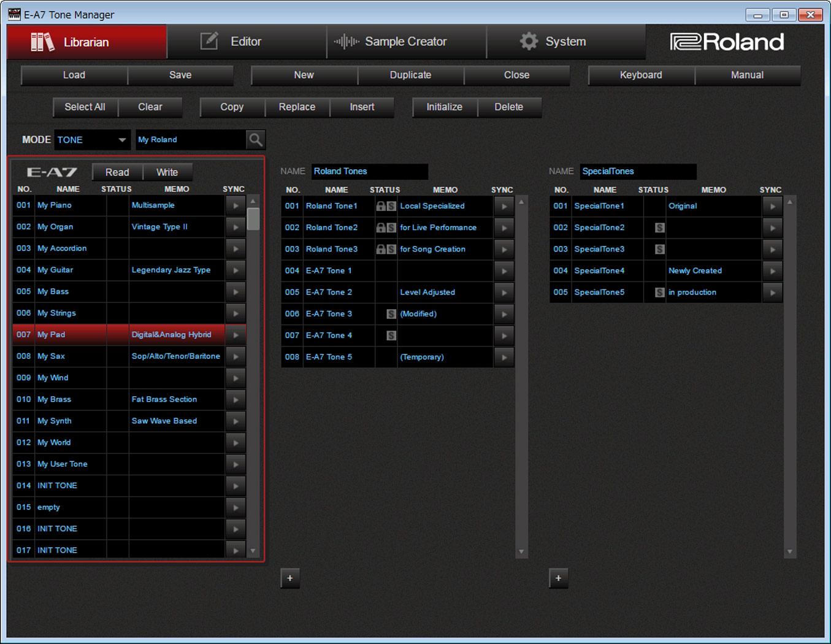This screenshot has width=831, height=644.
Task: Click the Copy button
Action: 232,107
